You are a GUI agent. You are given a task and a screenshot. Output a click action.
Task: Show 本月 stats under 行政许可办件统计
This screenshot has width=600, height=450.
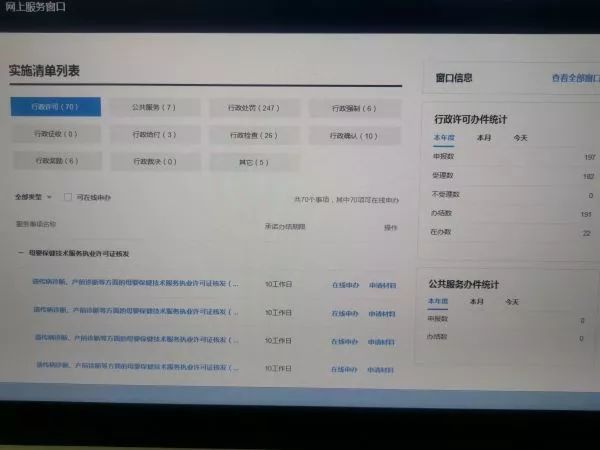(x=483, y=137)
